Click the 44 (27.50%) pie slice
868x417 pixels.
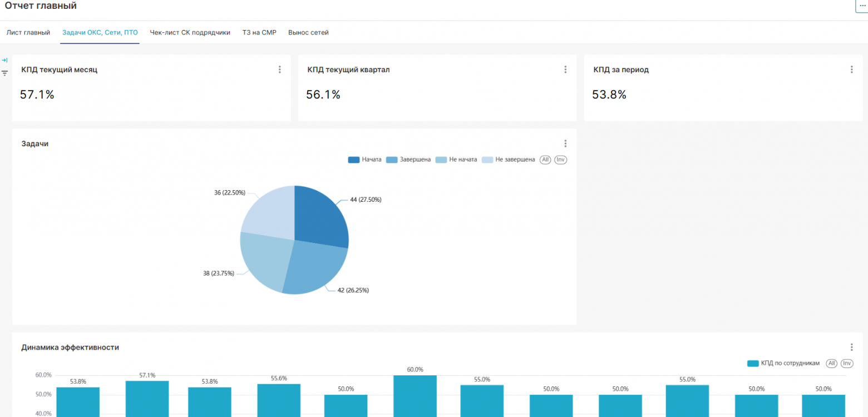(322, 217)
